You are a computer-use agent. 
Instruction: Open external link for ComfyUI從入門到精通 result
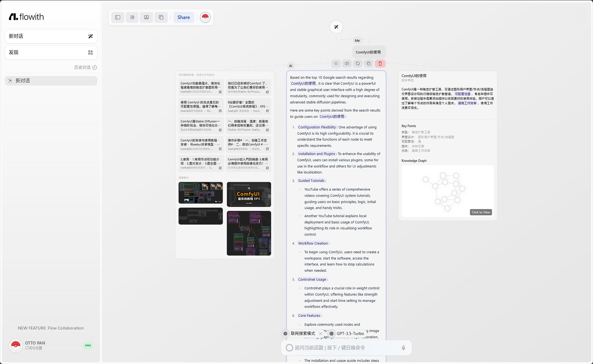[267, 168]
